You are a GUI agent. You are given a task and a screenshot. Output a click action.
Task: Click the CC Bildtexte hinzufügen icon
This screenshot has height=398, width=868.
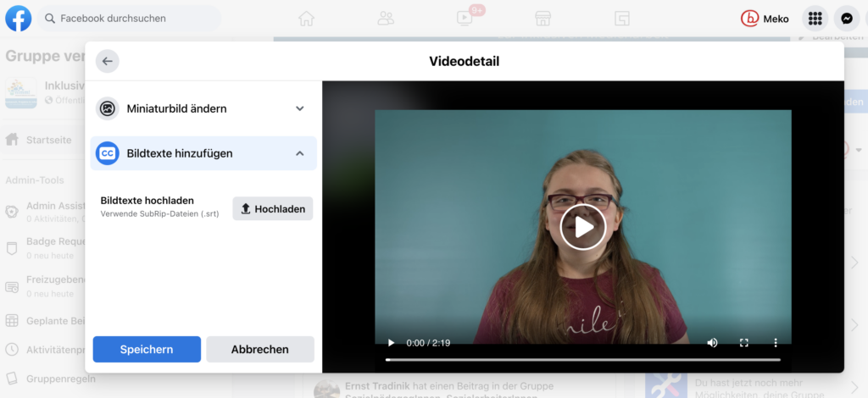click(108, 153)
